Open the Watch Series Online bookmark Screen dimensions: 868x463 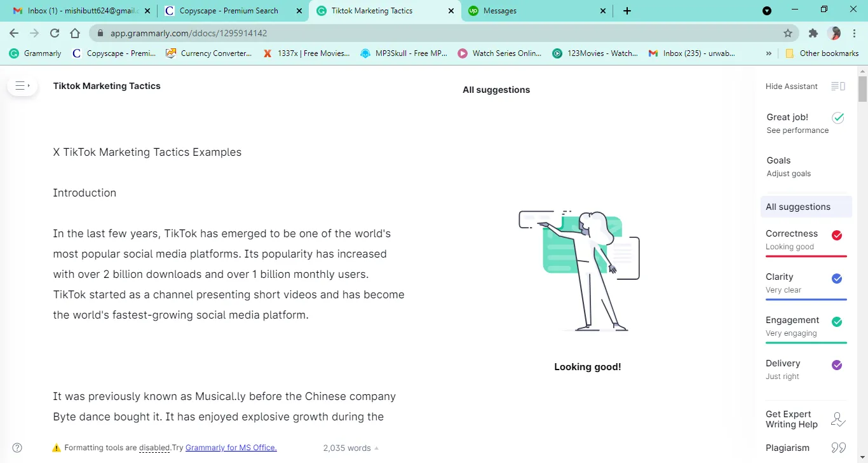point(500,53)
